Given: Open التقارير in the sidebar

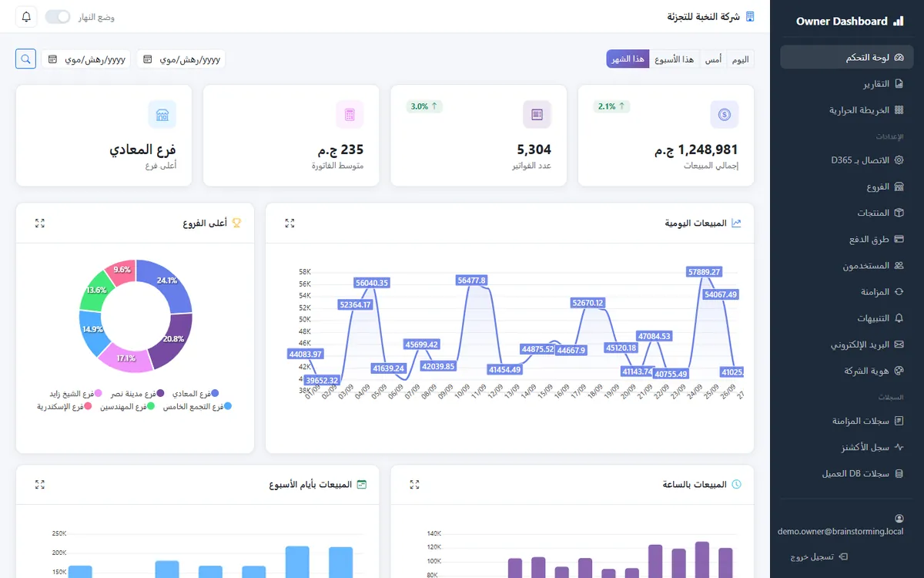Looking at the screenshot, I should pos(847,83).
